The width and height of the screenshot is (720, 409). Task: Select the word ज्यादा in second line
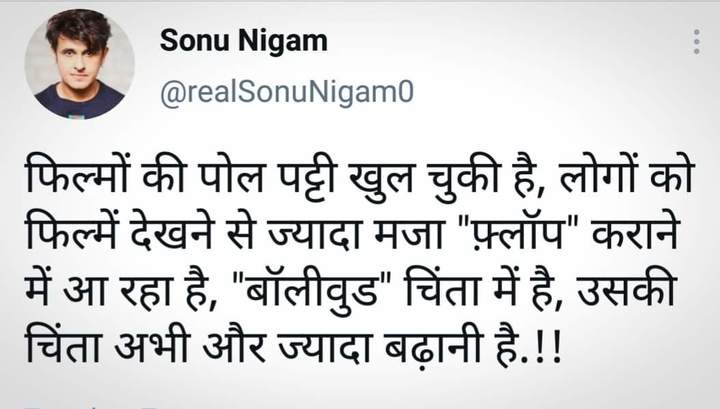coord(317,234)
